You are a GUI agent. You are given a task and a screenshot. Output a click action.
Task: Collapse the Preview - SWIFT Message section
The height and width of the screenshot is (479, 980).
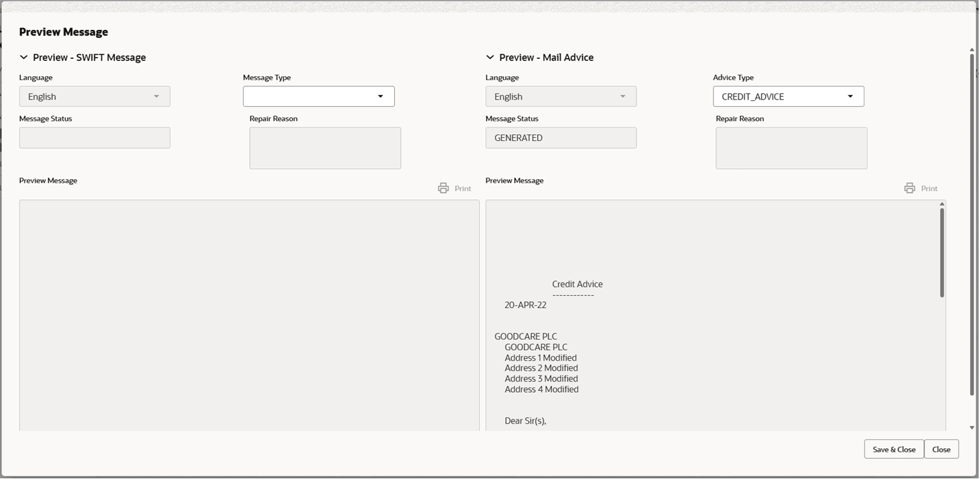tap(24, 57)
